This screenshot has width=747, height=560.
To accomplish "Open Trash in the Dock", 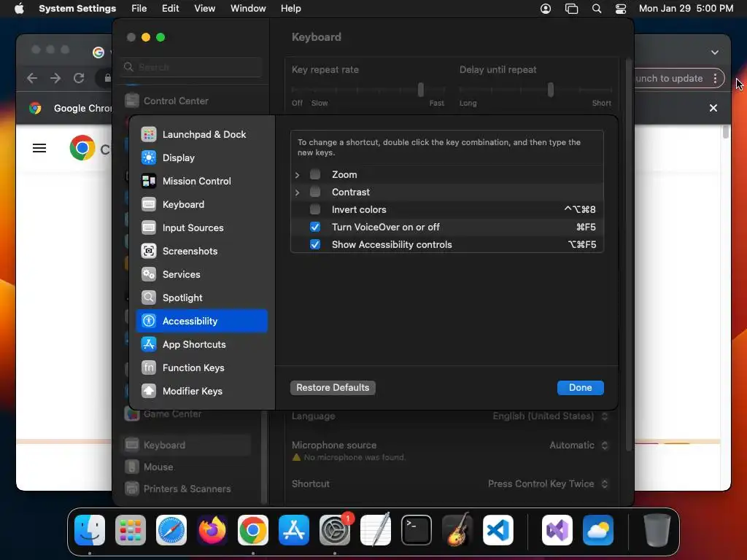I will (657, 530).
